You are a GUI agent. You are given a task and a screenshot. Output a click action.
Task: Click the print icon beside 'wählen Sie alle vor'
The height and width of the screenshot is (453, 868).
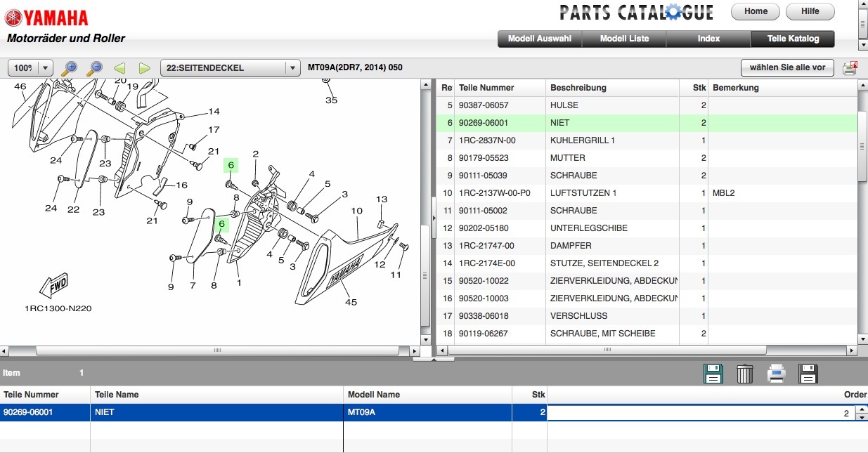(x=850, y=68)
